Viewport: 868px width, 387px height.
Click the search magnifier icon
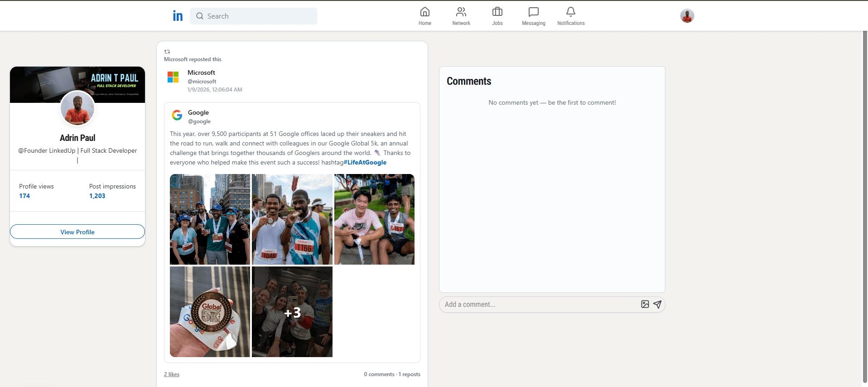[x=200, y=16]
